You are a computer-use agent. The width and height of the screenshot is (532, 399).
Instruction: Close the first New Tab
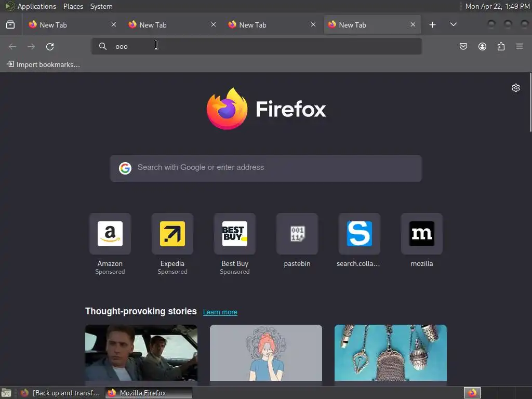click(114, 24)
